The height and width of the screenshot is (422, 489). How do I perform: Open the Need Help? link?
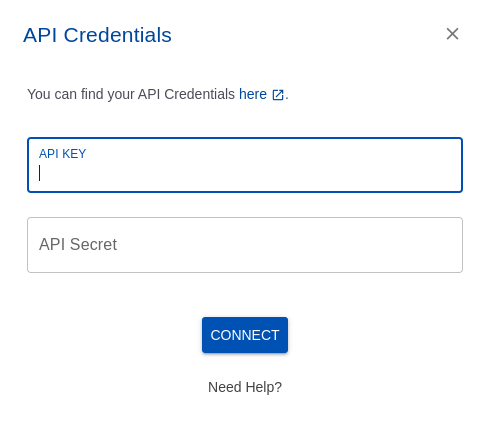click(245, 387)
